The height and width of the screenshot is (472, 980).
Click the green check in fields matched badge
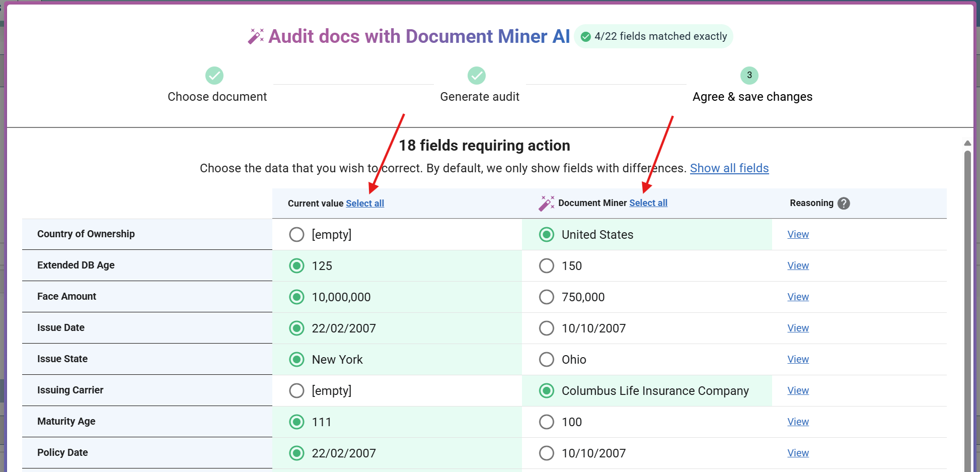click(585, 37)
